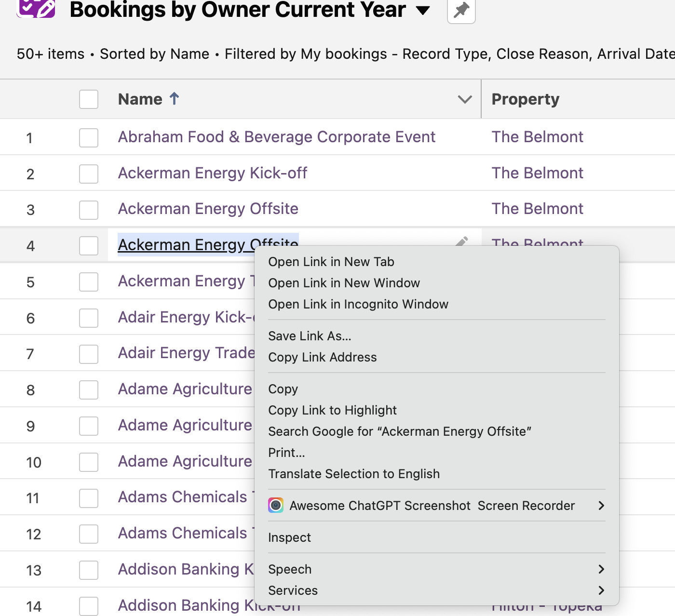Expand the Speech submenu arrow
This screenshot has height=616, width=675.
point(601,569)
